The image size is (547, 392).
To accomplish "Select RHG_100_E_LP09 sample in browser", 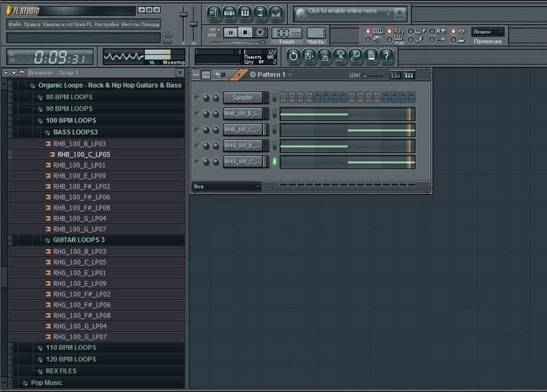I will click(79, 283).
